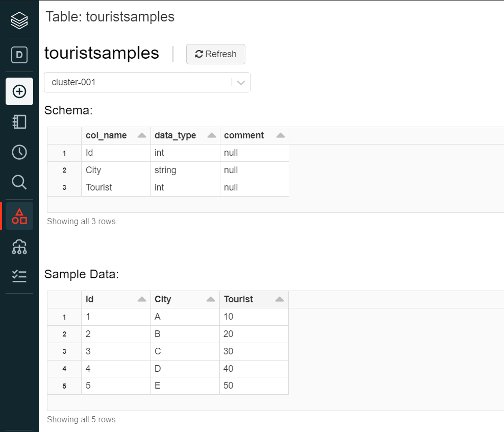Click the Search magnifier icon
504x432 pixels.
19,182
